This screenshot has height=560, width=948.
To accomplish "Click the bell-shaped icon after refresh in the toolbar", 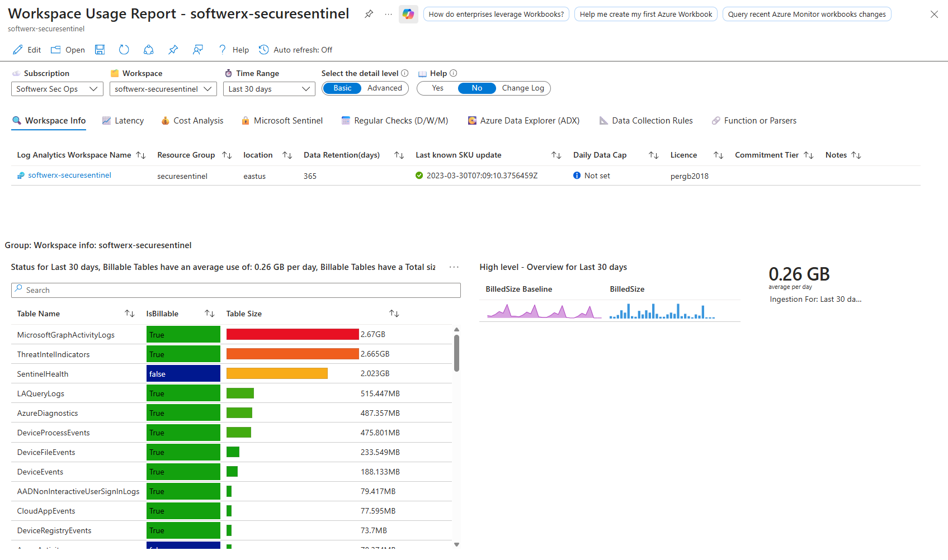I will pos(148,50).
